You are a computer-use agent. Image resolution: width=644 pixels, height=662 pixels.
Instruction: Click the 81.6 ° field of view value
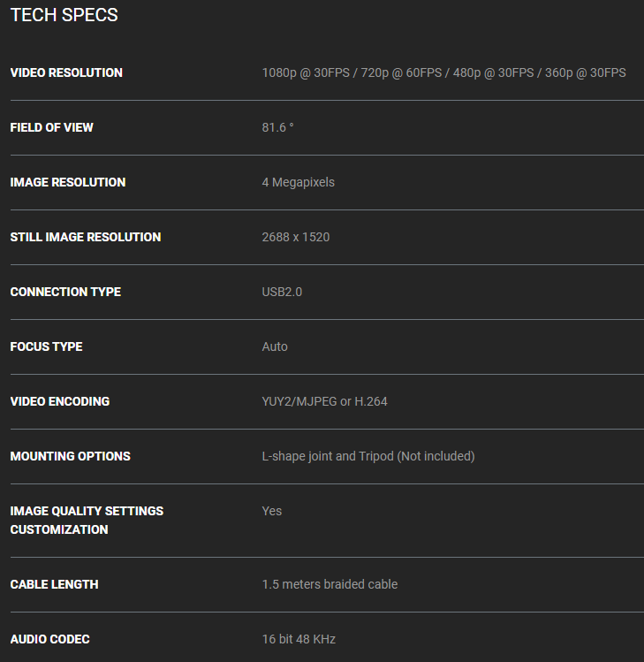coord(277,127)
